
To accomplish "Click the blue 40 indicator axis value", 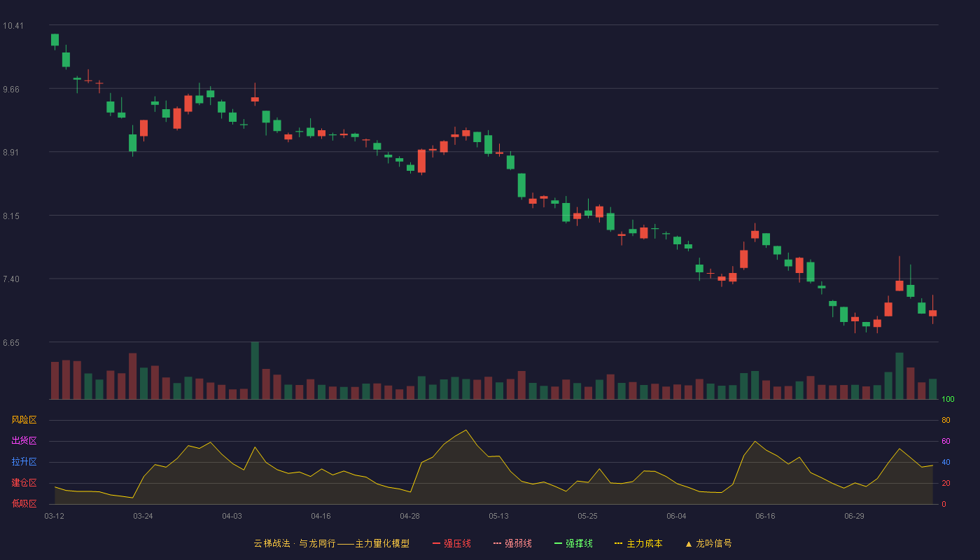I will (946, 462).
